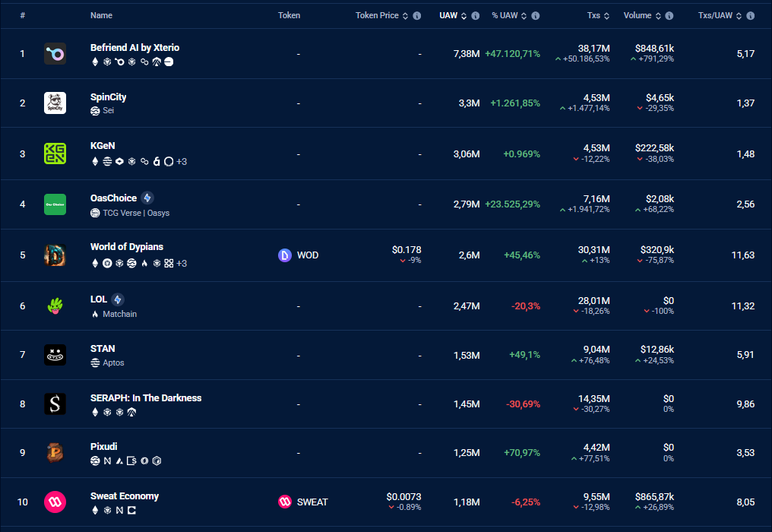Open the OasChoice dapp page
The image size is (772, 532).
click(113, 198)
